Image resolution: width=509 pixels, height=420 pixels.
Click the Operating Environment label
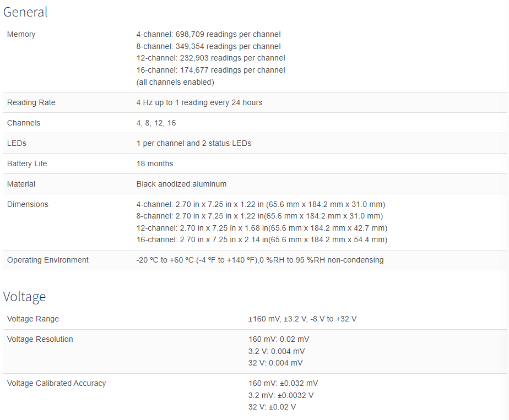[48, 260]
